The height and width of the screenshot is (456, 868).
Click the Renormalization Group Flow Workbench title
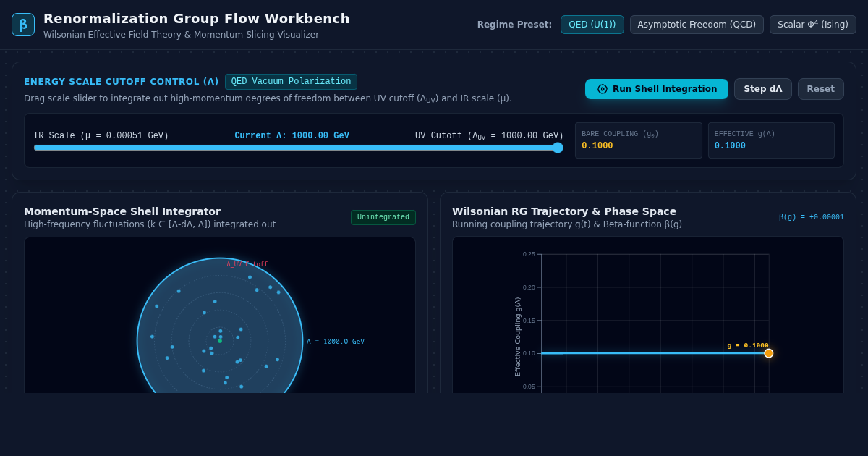coord(197,19)
